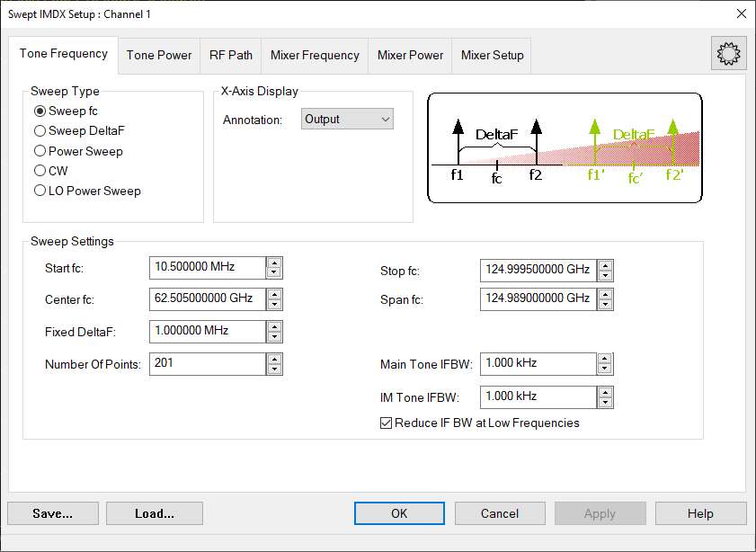756x552 pixels.
Task: Expand the Annotation Output dropdown
Action: [x=347, y=119]
